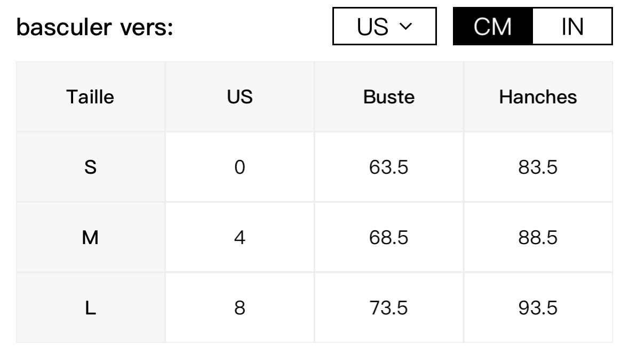Switch measurements to IN
The width and height of the screenshot is (629, 364).
572,26
